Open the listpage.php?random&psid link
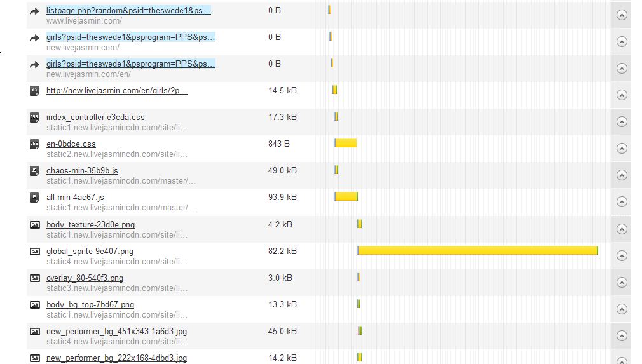Image resolution: width=642 pixels, height=364 pixels. (128, 11)
